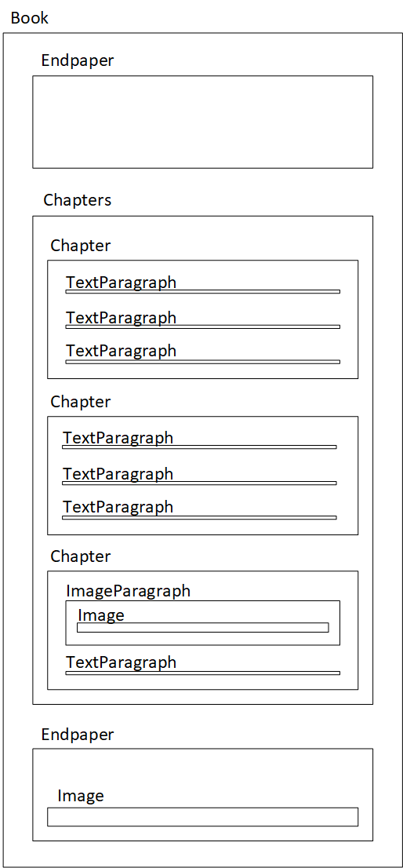Click first TextParagraph in second Chapter
This screenshot has width=403, height=868.
pyautogui.click(x=118, y=439)
